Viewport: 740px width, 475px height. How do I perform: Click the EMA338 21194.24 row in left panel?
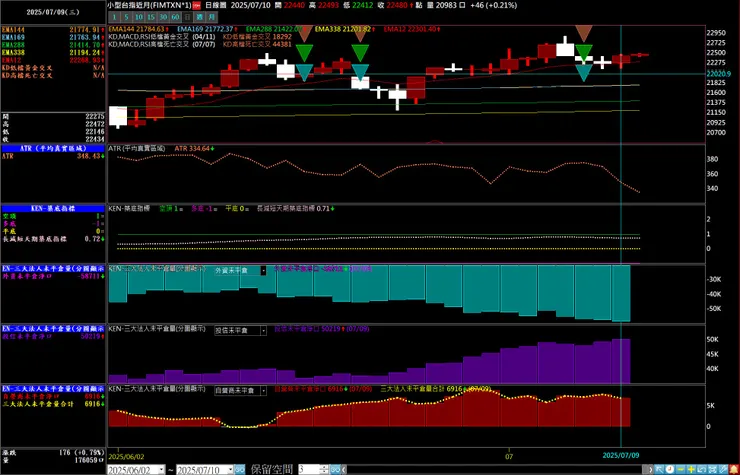[53, 52]
